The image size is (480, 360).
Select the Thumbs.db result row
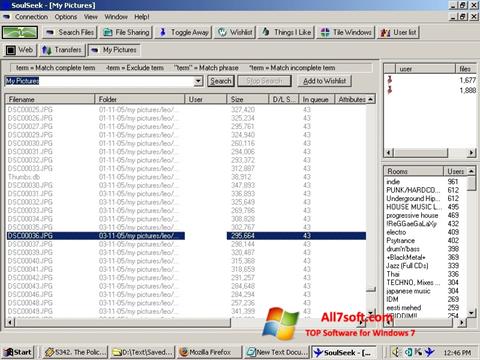[x=186, y=177]
